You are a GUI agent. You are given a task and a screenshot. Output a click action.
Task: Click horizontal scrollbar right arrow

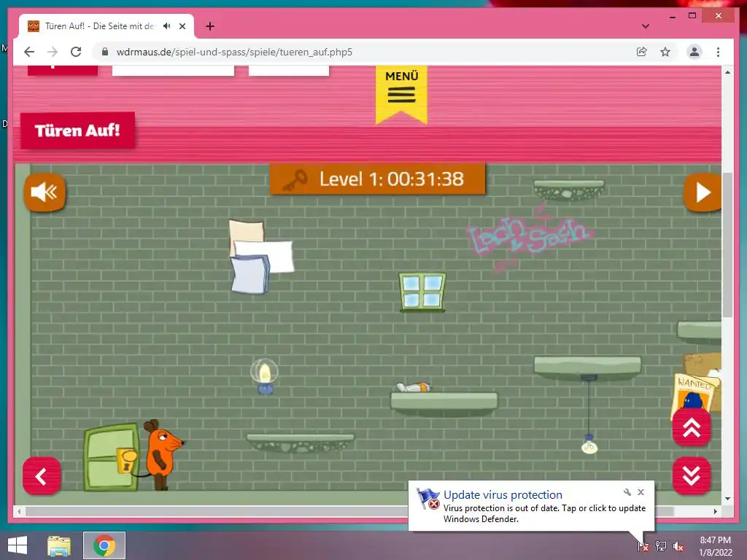click(x=715, y=511)
